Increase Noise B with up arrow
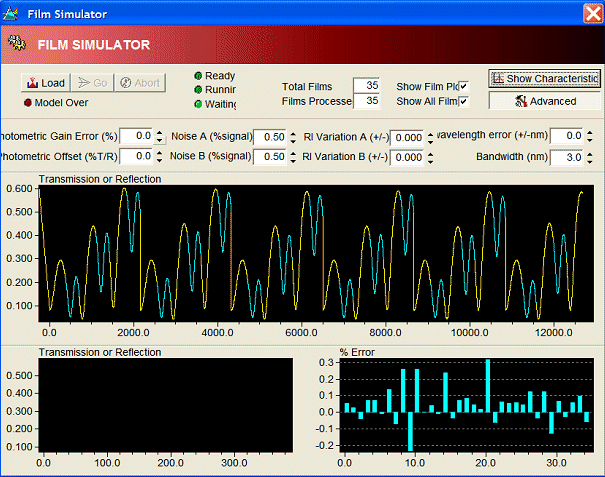Viewport: 605px width, 477px height. point(293,154)
